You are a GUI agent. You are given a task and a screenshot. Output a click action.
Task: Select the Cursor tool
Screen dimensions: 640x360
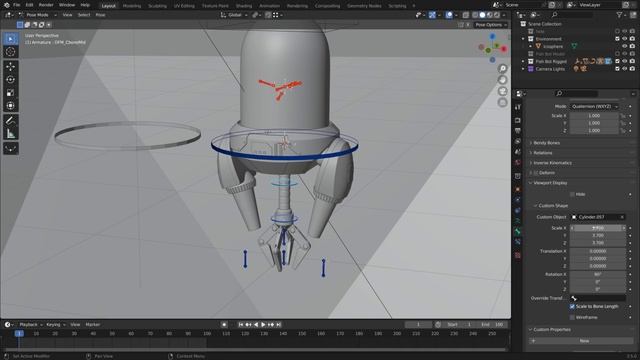tap(11, 52)
